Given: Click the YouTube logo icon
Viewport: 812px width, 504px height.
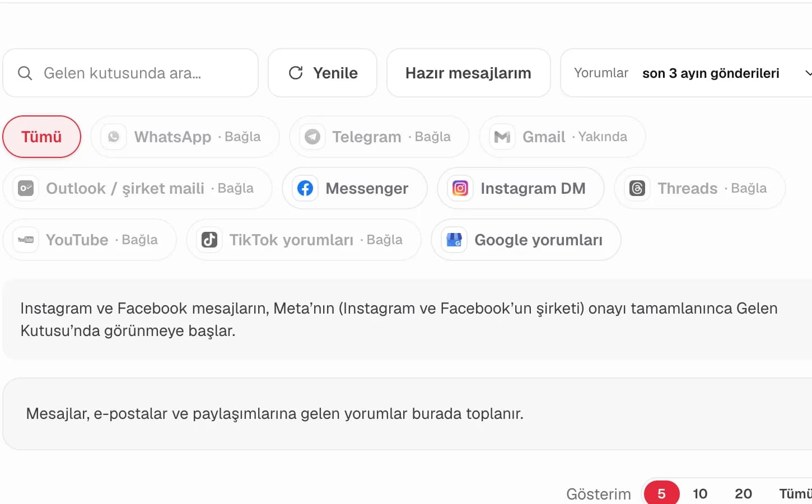Looking at the screenshot, I should (26, 240).
